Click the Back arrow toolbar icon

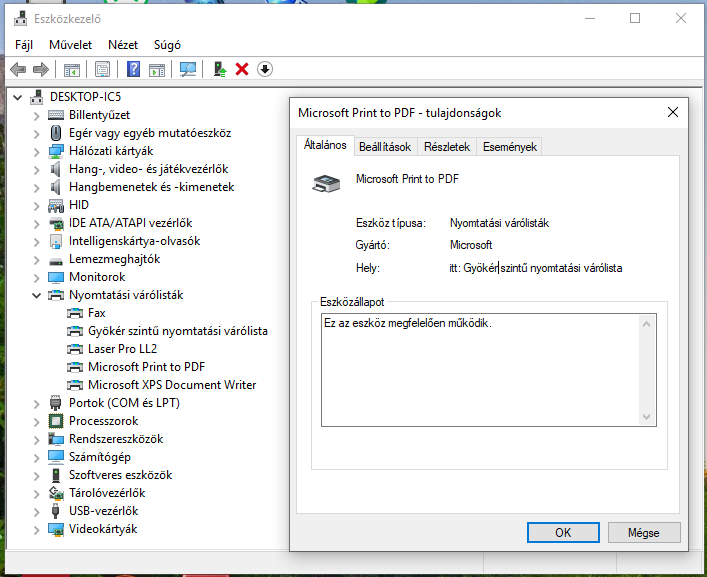click(18, 69)
